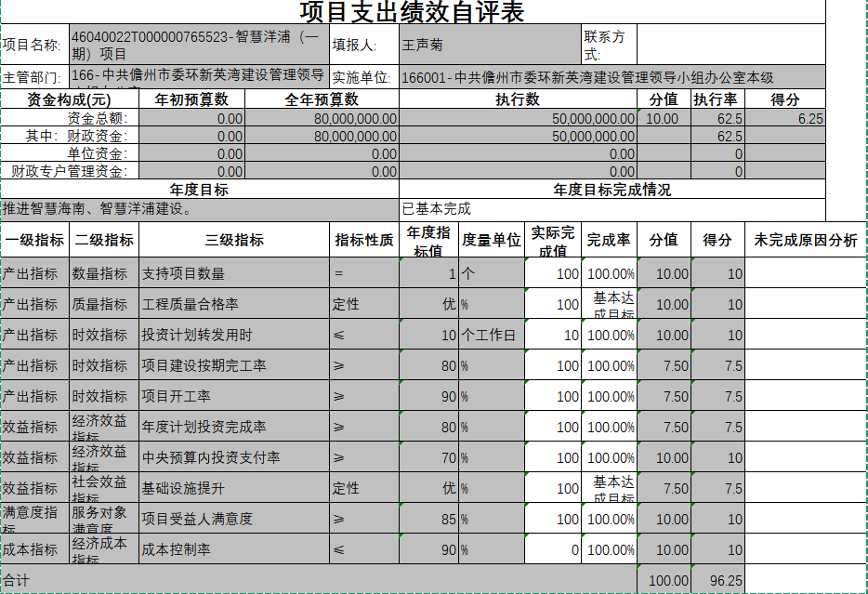Select the 单位资金 row label cell
Viewport: 868px width, 594px height.
(70, 153)
